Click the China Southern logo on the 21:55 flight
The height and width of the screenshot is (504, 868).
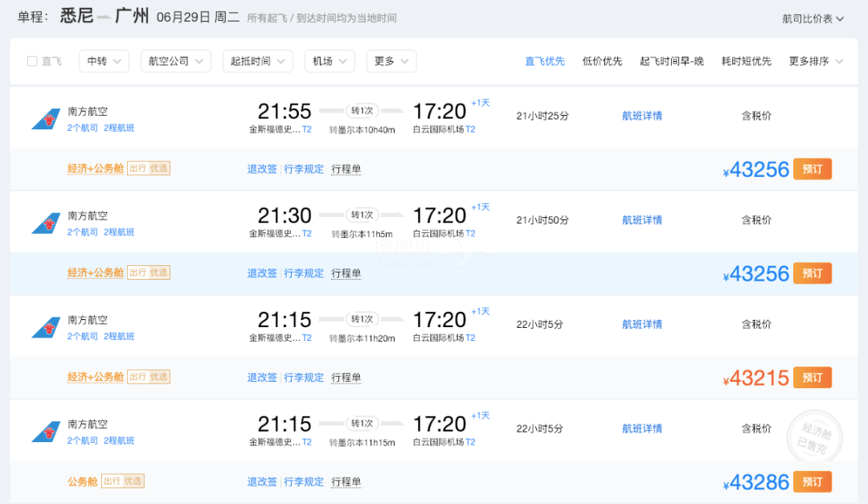[46, 119]
